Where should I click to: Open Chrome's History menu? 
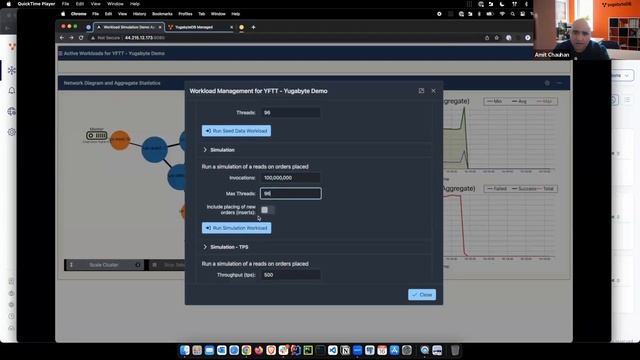[139, 14]
